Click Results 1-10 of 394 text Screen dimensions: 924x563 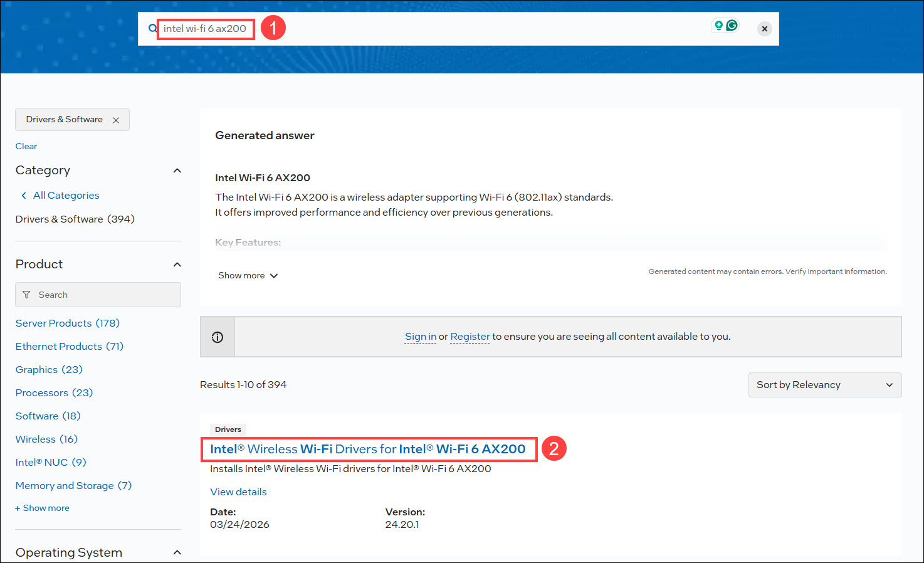click(243, 385)
